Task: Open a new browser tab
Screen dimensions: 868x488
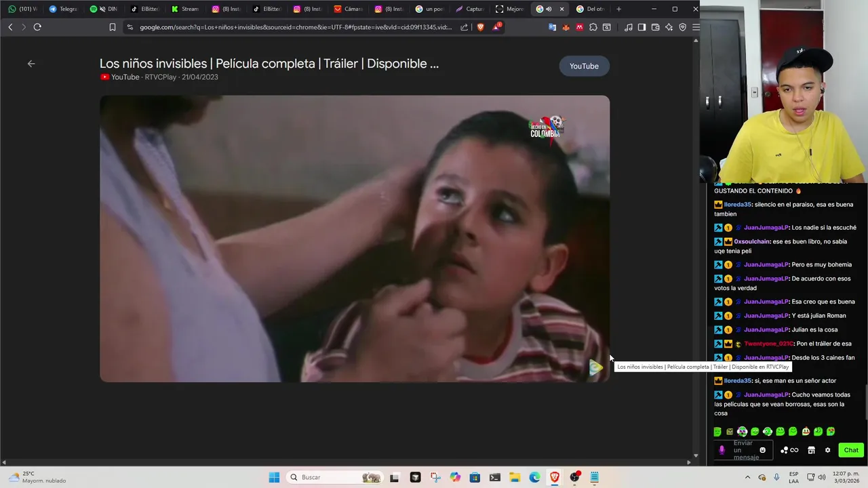Action: point(618,9)
